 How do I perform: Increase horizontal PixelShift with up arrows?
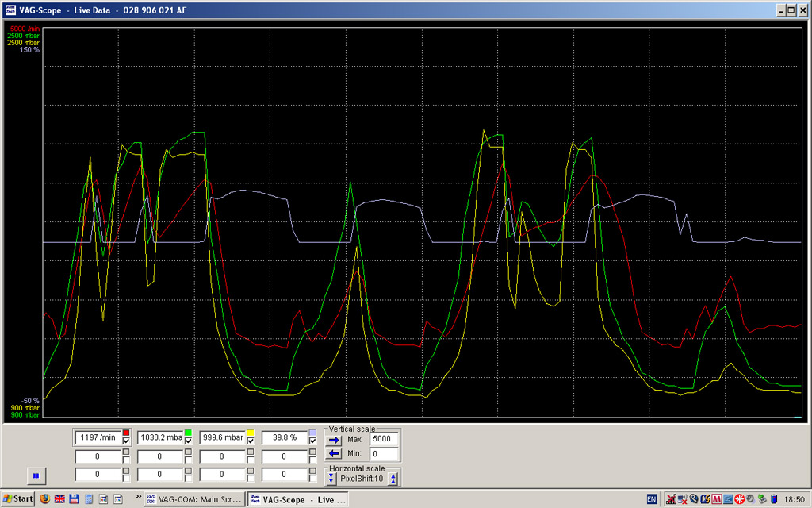[392, 479]
